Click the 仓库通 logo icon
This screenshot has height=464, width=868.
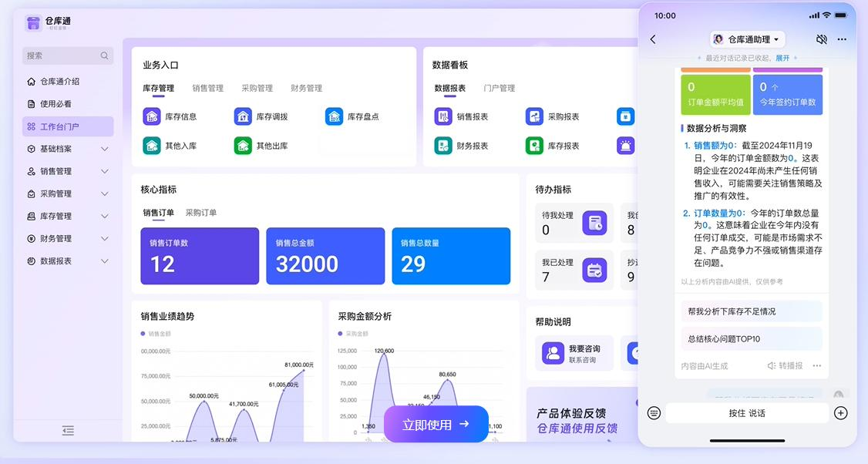click(x=33, y=22)
